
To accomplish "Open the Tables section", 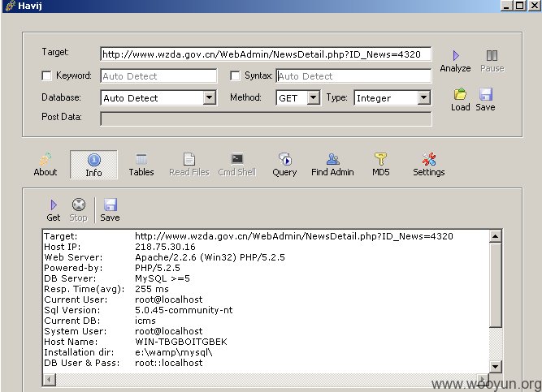I will click(141, 165).
